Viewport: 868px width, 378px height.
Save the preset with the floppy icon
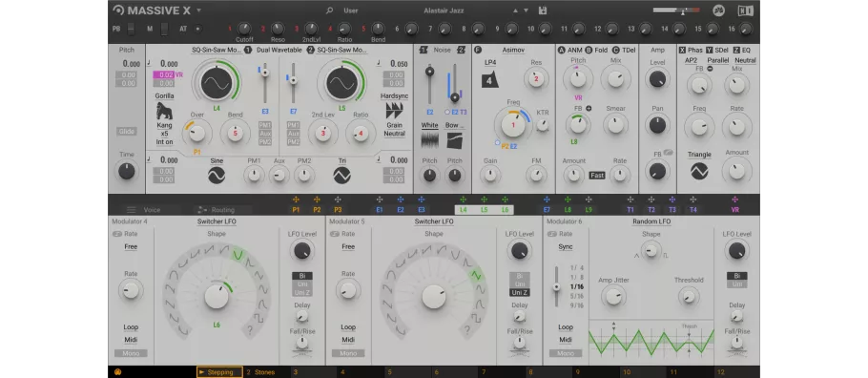(x=543, y=10)
